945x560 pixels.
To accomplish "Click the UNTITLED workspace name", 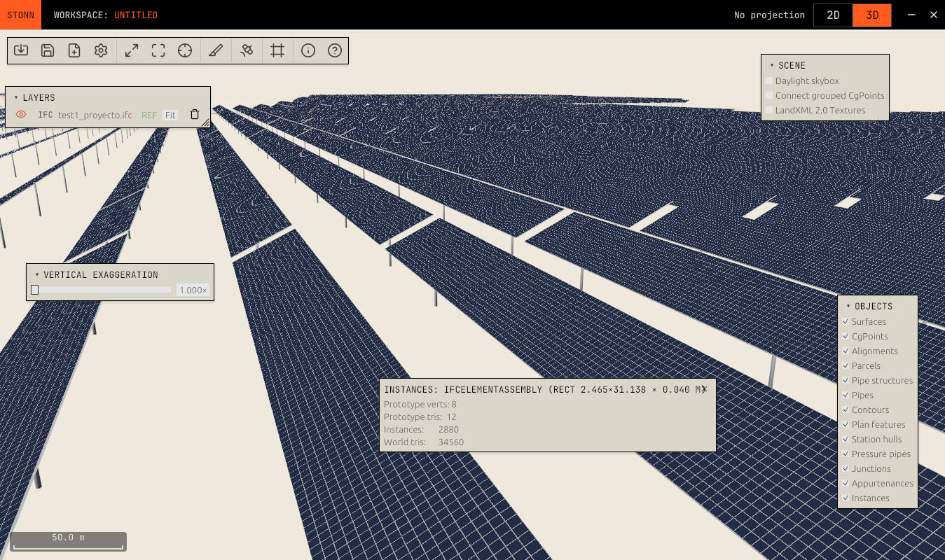I will pos(136,15).
